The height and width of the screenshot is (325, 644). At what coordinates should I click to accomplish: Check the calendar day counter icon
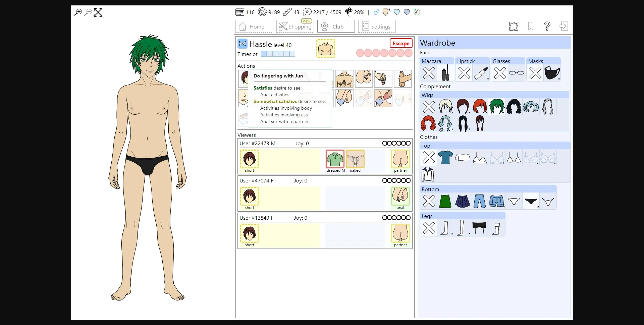239,12
